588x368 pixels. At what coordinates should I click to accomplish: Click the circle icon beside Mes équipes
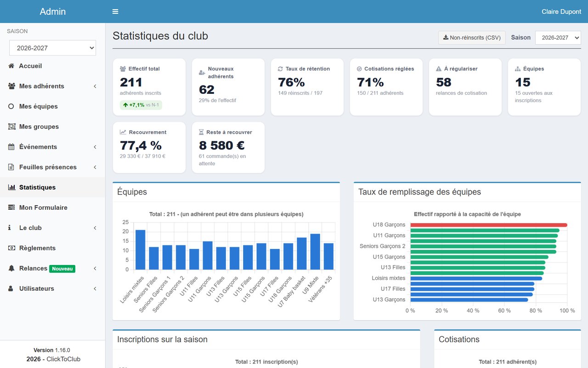pos(11,106)
